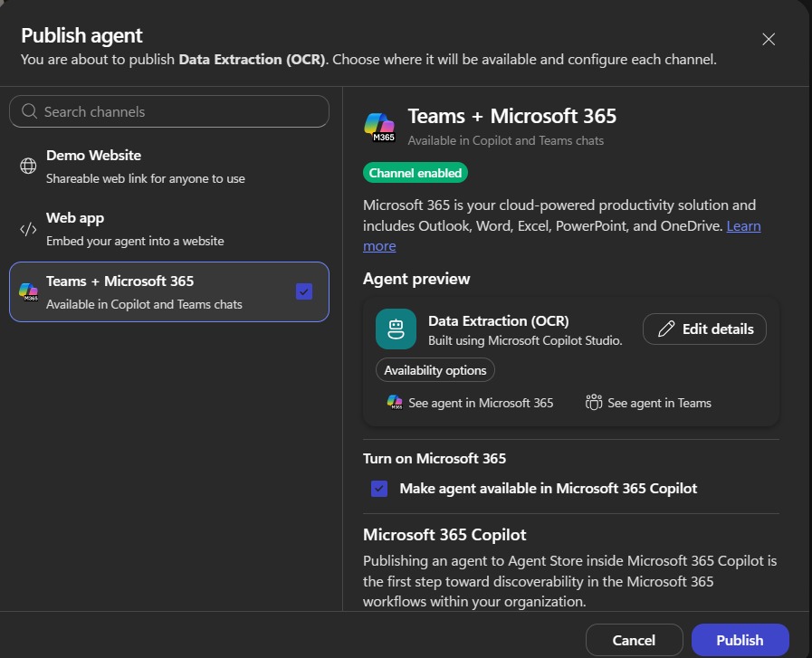Close the Publish agent dialog
This screenshot has height=658, width=812.
coord(769,39)
